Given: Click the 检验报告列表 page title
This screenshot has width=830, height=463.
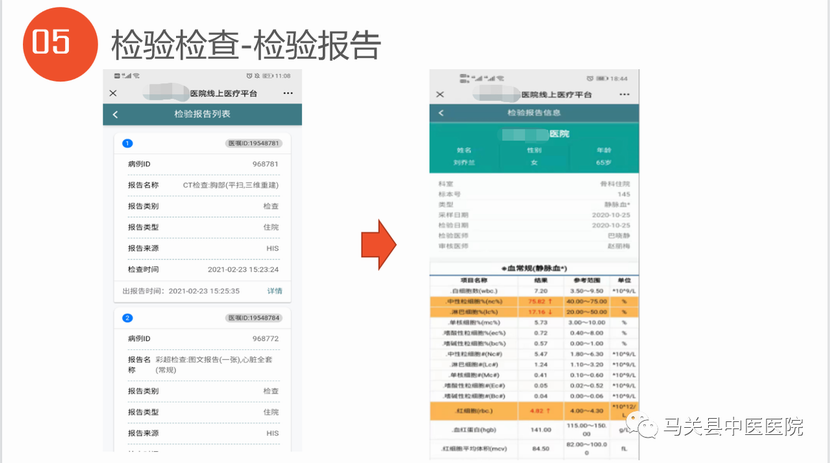Looking at the screenshot, I should click(x=202, y=114).
